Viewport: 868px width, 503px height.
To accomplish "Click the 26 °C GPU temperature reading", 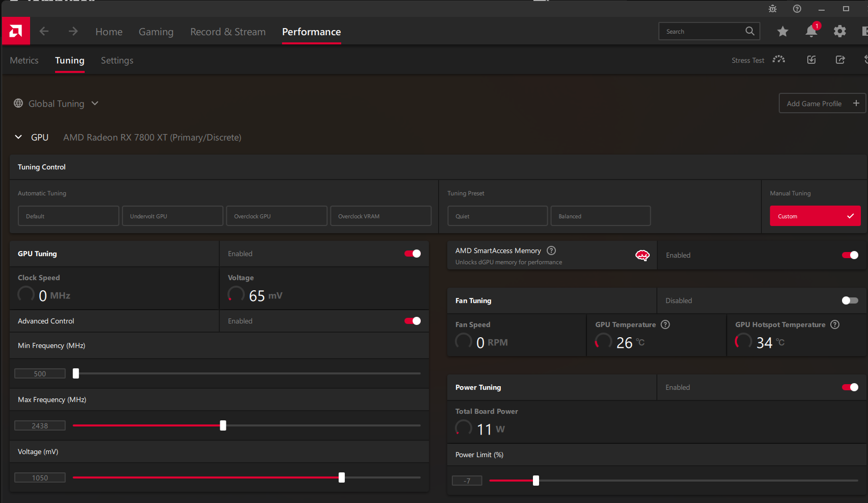I will tap(630, 343).
